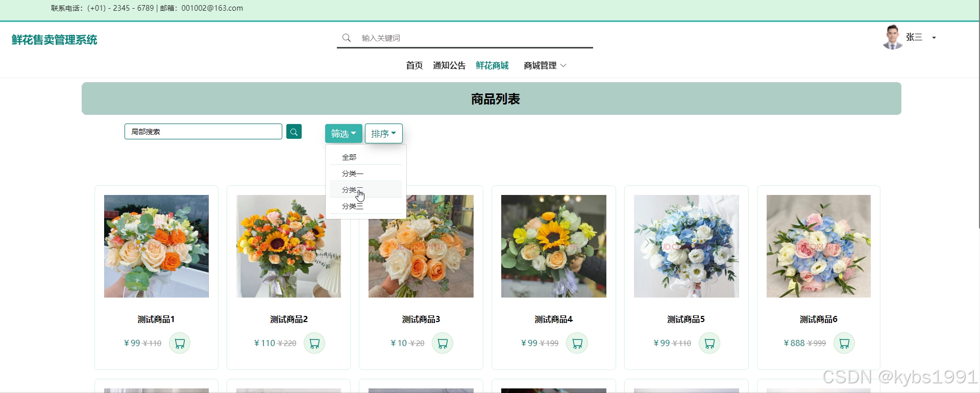Image resolution: width=980 pixels, height=393 pixels.
Task: Open the 鲜花商城 navigation tab
Action: tap(492, 65)
